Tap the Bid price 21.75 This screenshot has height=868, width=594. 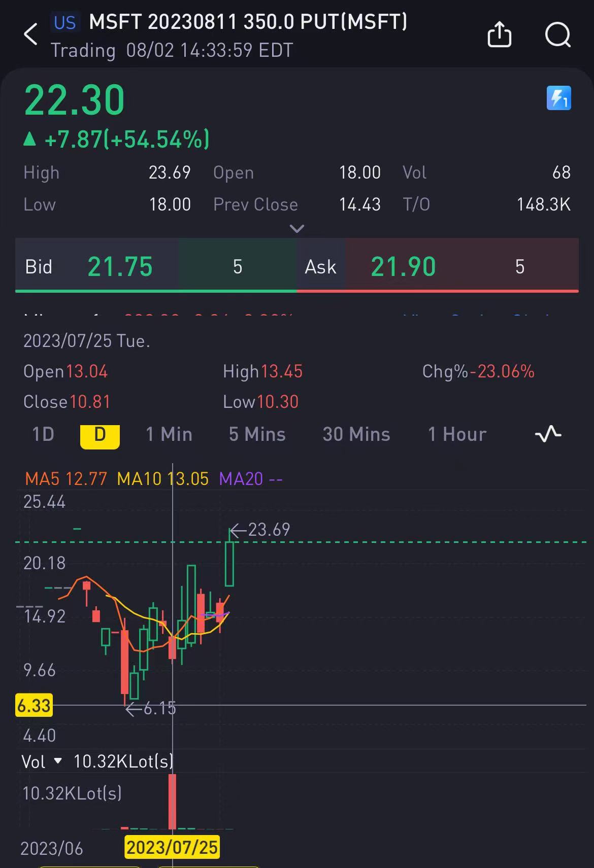click(x=120, y=266)
